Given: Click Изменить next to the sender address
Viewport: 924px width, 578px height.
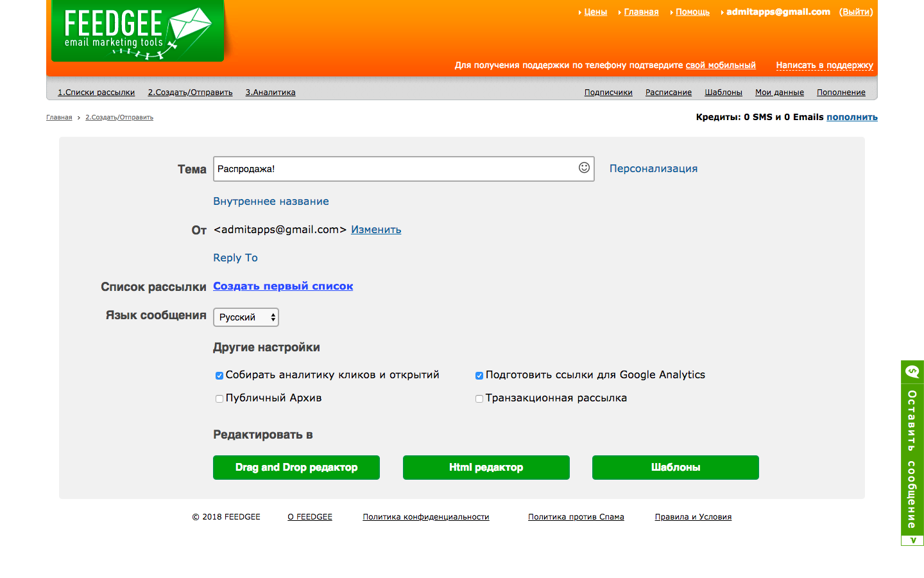Looking at the screenshot, I should [x=376, y=229].
